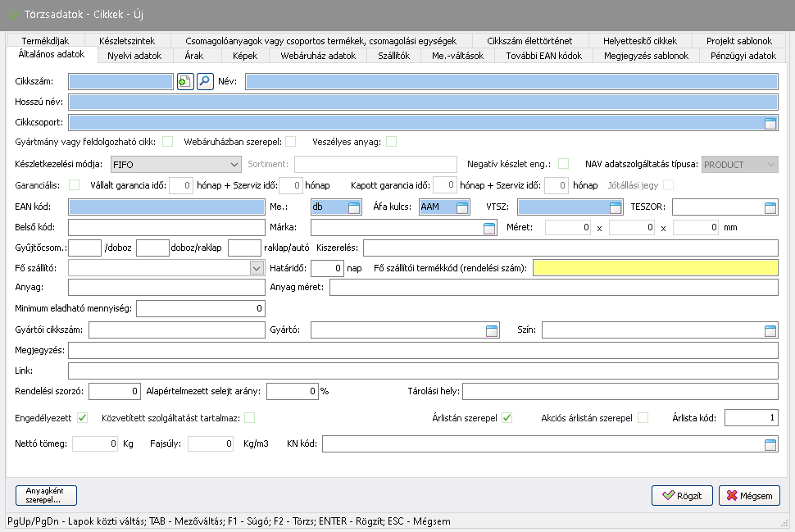This screenshot has width=795, height=532.
Task: Open the Cikkcsoport lookup icon
Action: (770, 124)
